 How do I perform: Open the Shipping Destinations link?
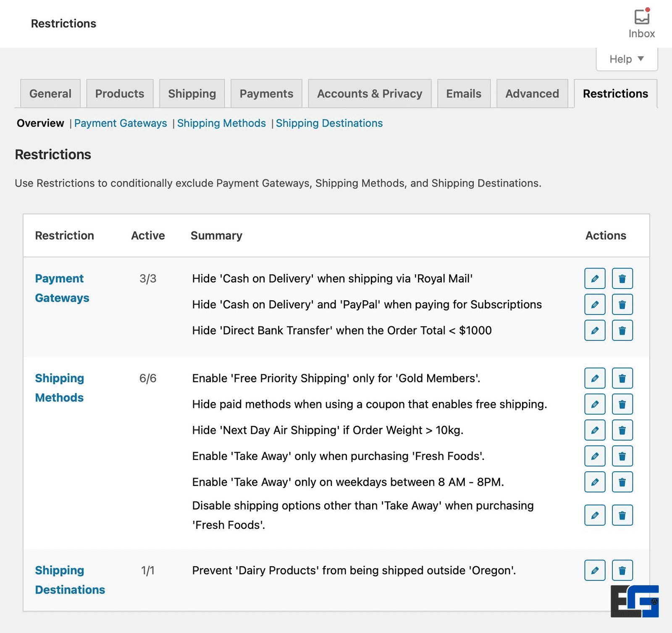pos(329,123)
